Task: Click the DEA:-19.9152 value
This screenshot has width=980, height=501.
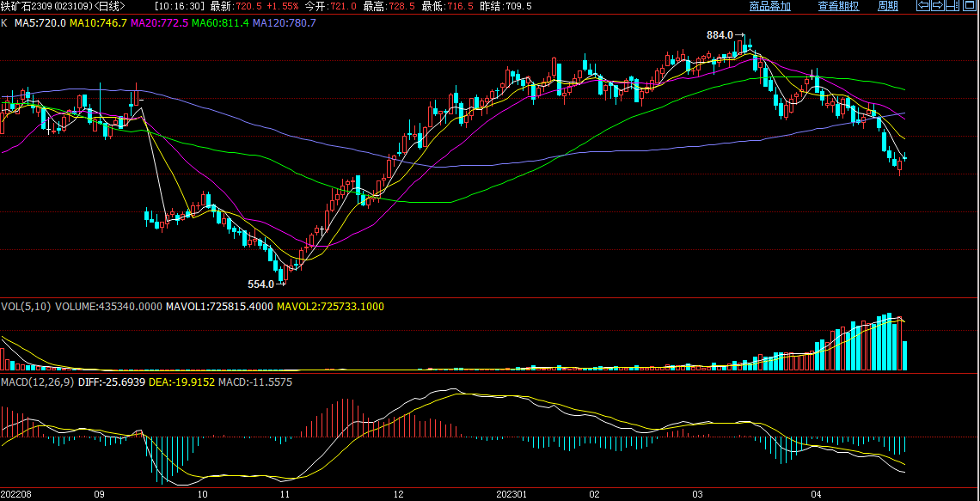Action: 181,381
